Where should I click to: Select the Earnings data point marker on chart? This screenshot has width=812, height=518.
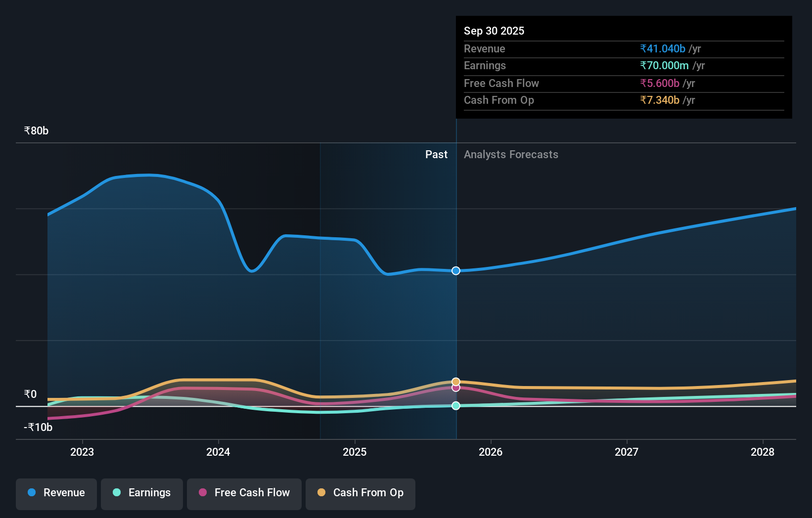coord(455,406)
